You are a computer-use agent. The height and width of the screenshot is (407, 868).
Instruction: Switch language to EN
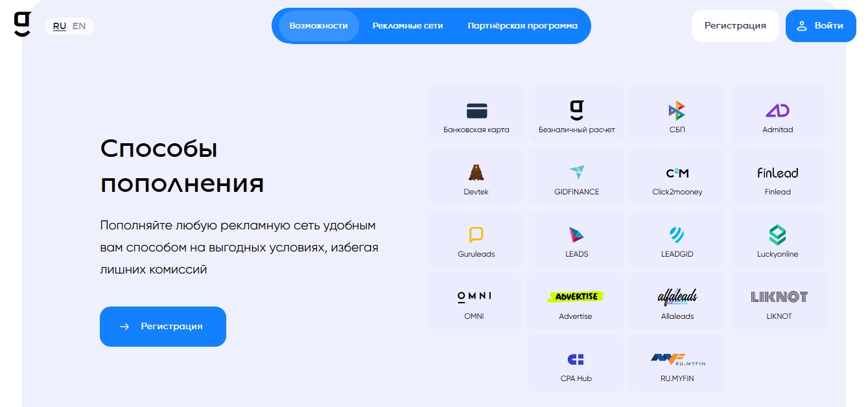79,27
